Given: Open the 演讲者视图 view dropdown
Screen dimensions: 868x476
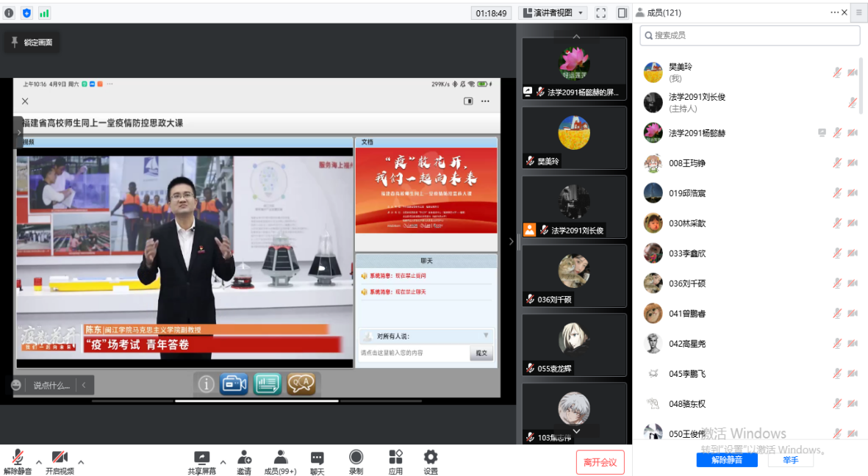Looking at the screenshot, I should (553, 12).
